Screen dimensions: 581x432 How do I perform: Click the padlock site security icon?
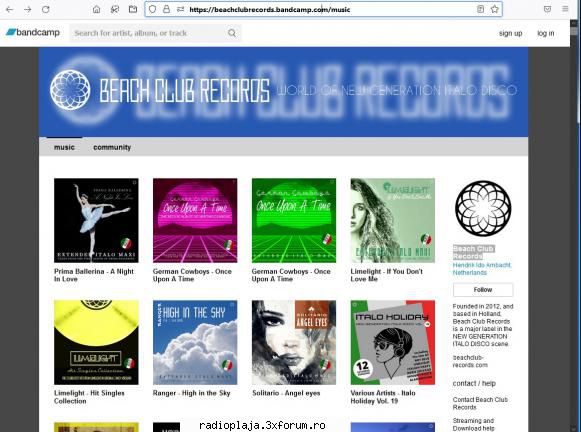coord(166,9)
